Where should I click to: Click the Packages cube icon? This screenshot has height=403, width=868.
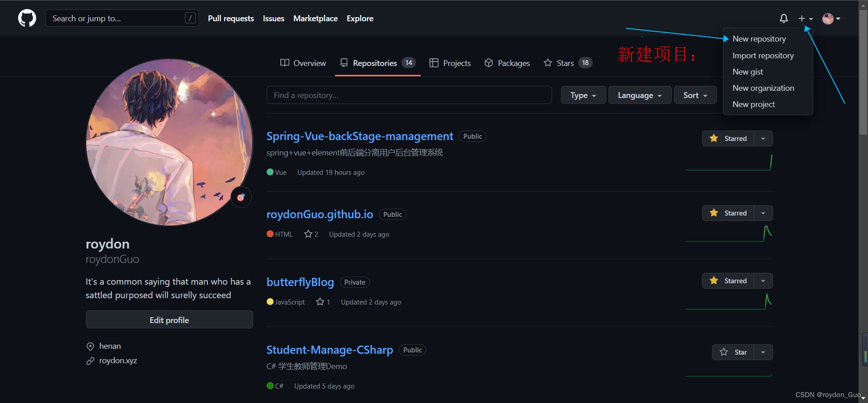tap(489, 63)
